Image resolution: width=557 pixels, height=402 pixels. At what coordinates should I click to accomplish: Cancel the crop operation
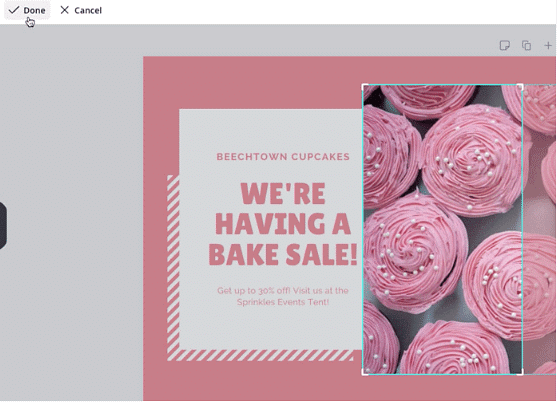point(81,10)
